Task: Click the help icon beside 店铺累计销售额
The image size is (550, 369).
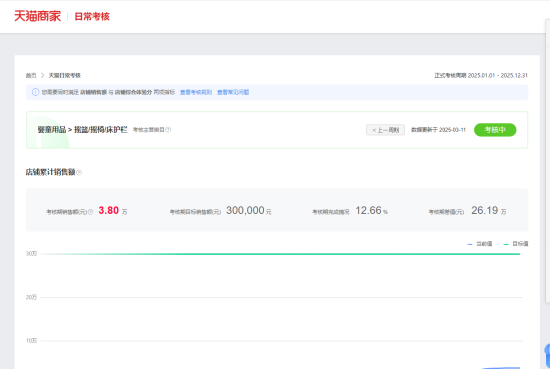Action: (79, 173)
